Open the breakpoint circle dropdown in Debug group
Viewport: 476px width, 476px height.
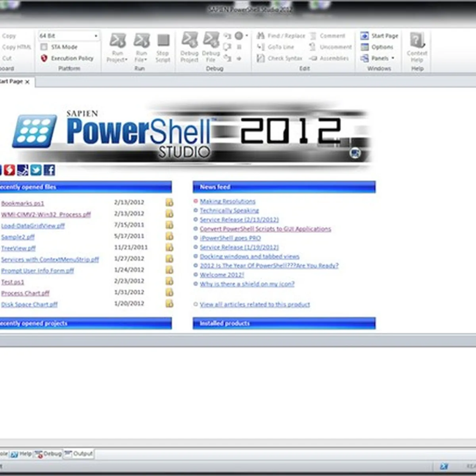coord(246,36)
